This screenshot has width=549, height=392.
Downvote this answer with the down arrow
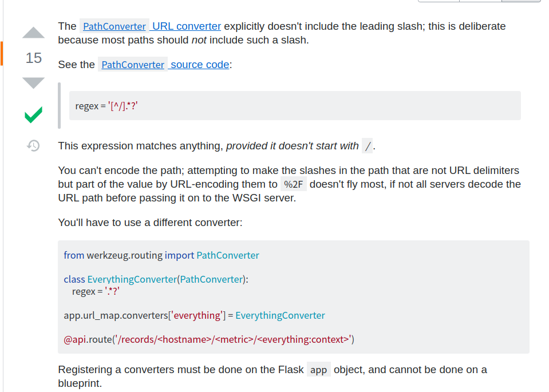[33, 82]
